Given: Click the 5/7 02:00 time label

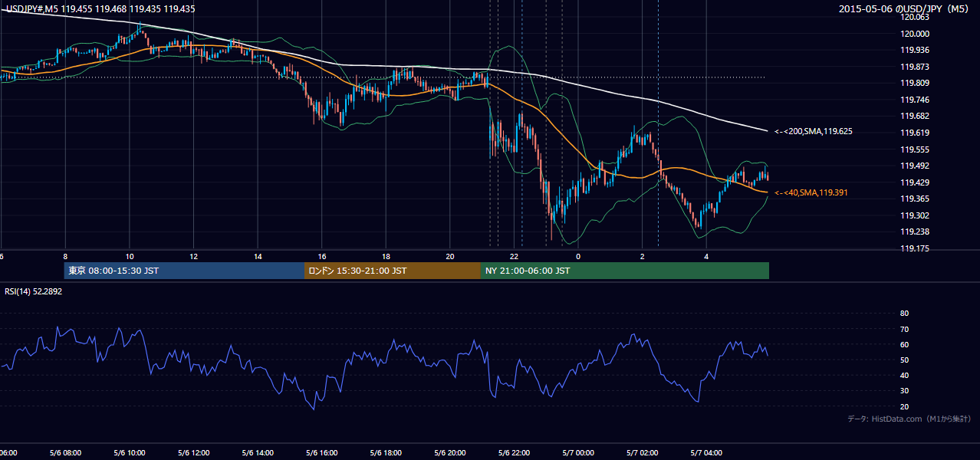Looking at the screenshot, I should [x=642, y=452].
